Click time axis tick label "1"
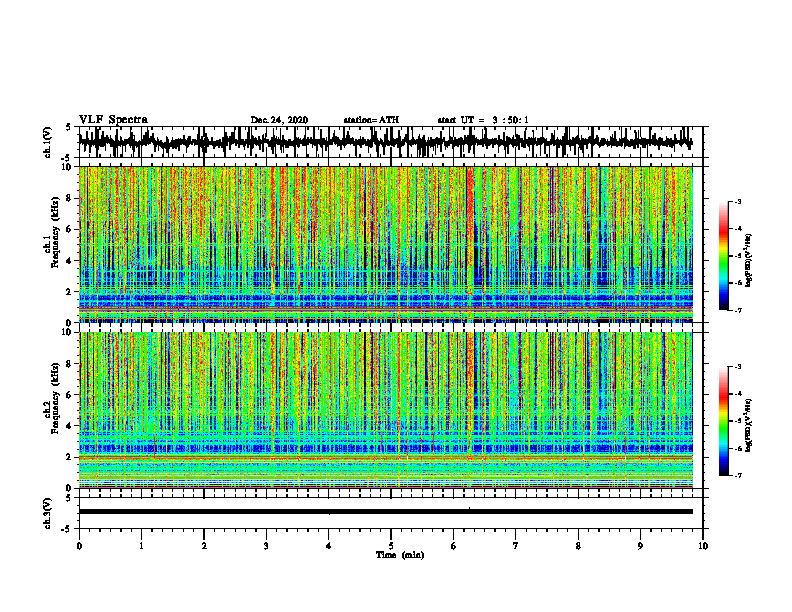Image resolution: width=792 pixels, height=612 pixels. [x=141, y=546]
